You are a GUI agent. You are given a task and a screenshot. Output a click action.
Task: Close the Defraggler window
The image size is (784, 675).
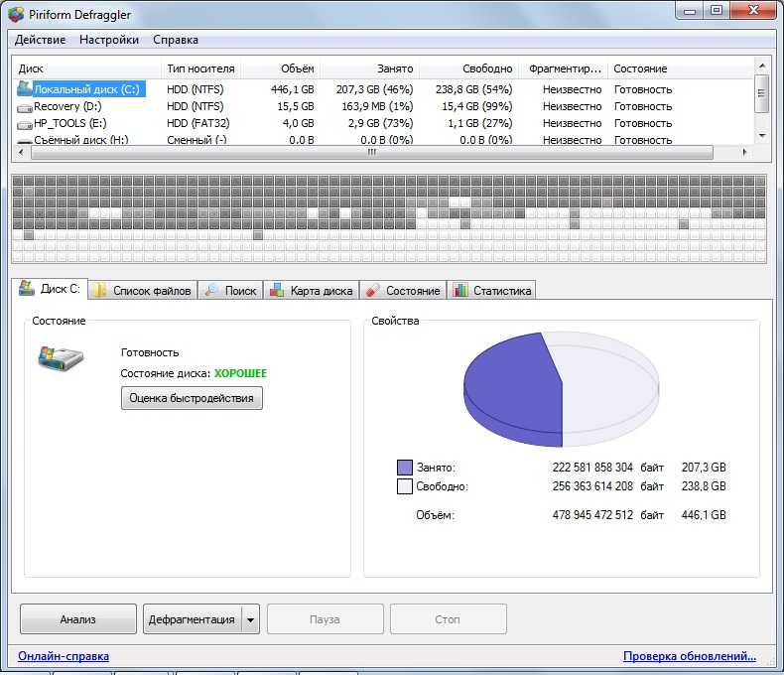753,11
